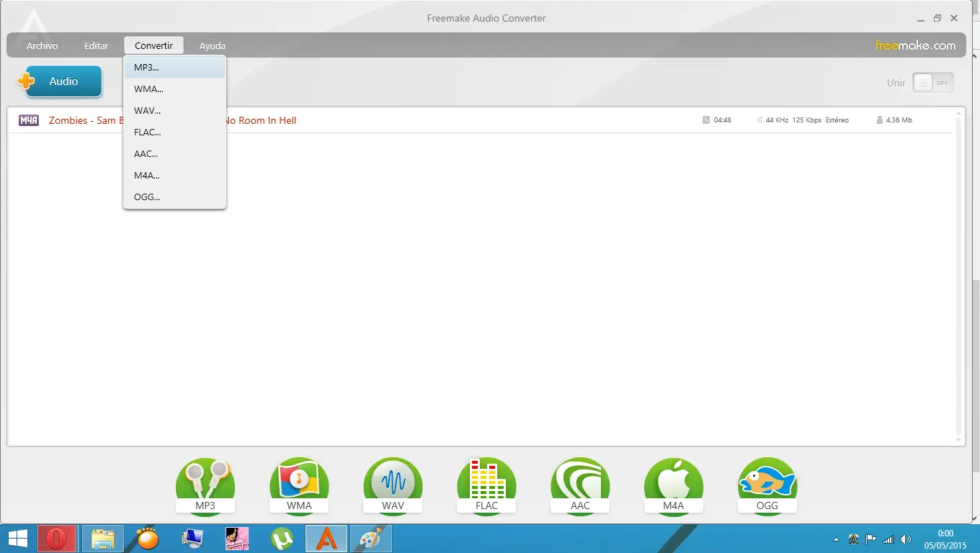
Task: Visit the freemake.com link
Action: click(916, 45)
